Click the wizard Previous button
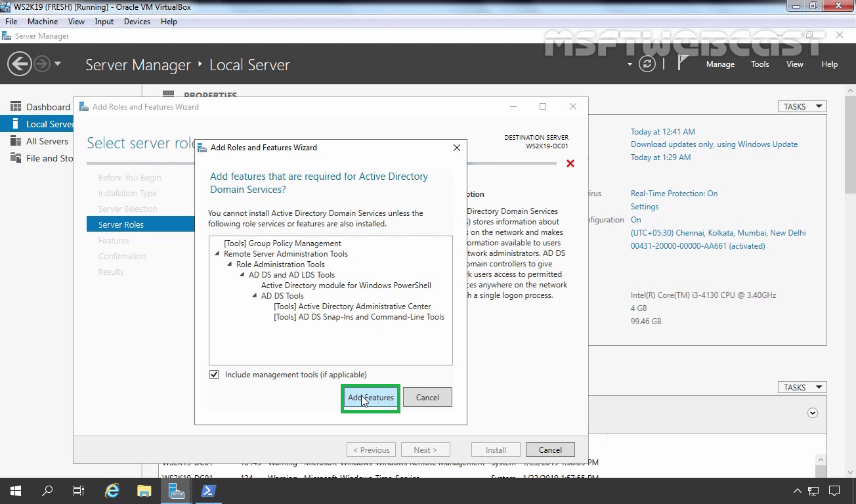 372,450
